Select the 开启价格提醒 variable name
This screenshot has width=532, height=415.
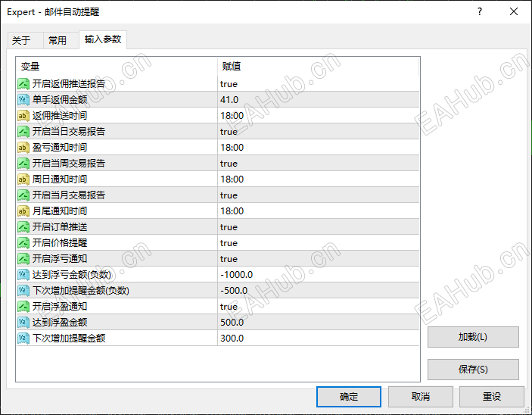[x=60, y=243]
